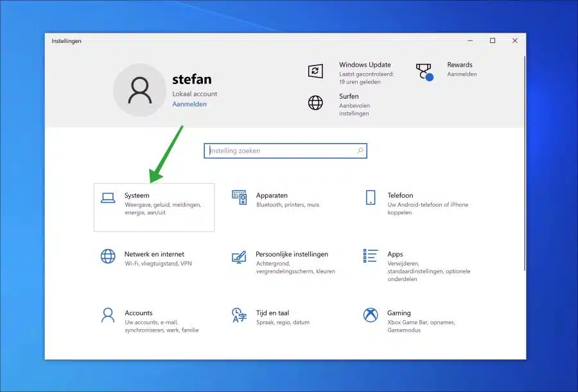Screen dimensions: 578x392
Task: Open the Windows Update heading
Action: pyautogui.click(x=365, y=64)
